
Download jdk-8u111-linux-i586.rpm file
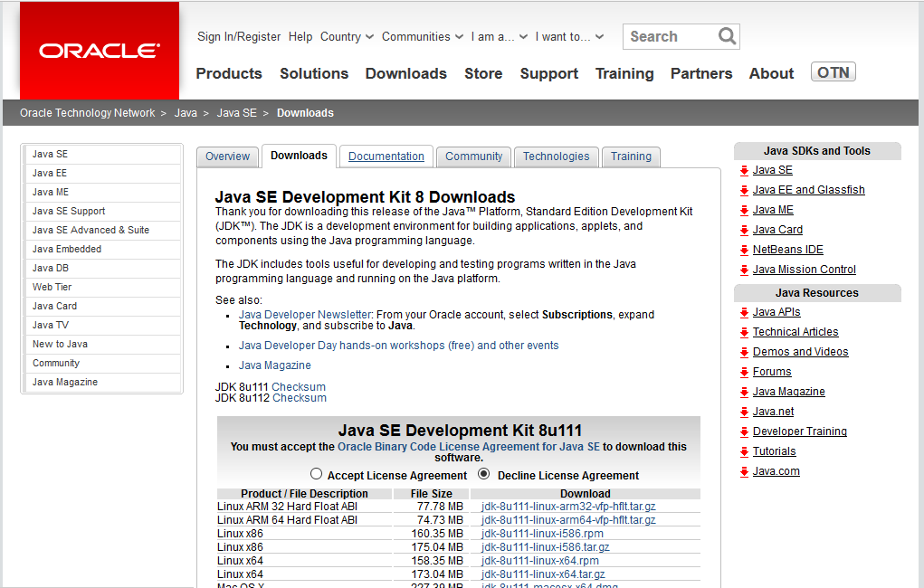[x=542, y=534]
